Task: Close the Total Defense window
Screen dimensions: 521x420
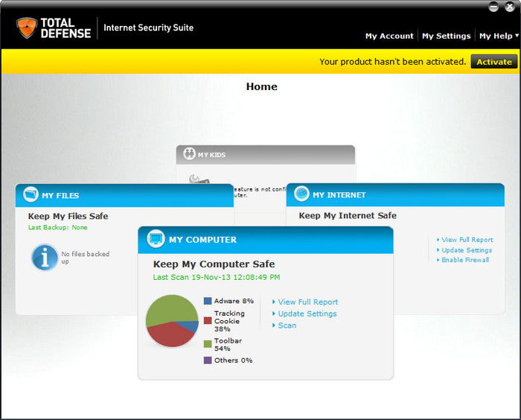Action: (x=510, y=7)
